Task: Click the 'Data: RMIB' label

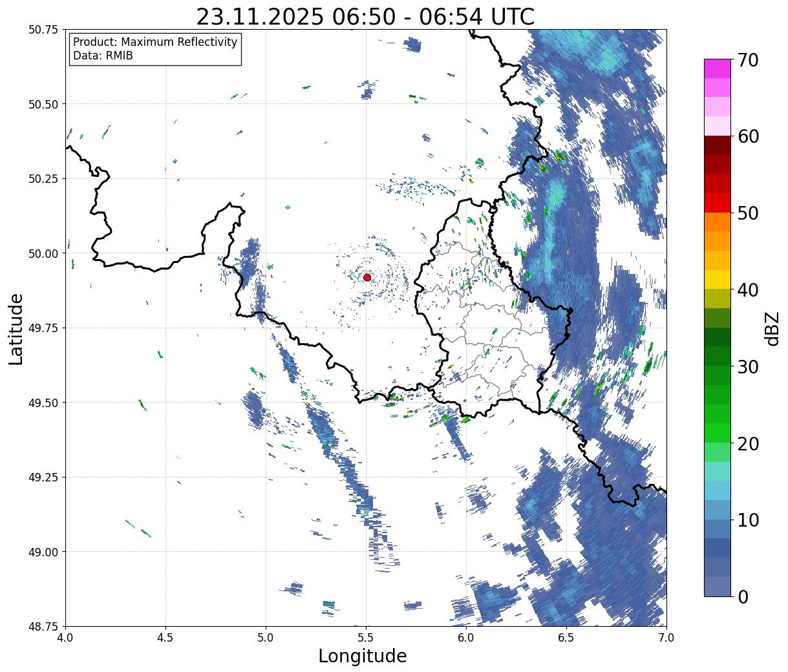Action: click(103, 56)
